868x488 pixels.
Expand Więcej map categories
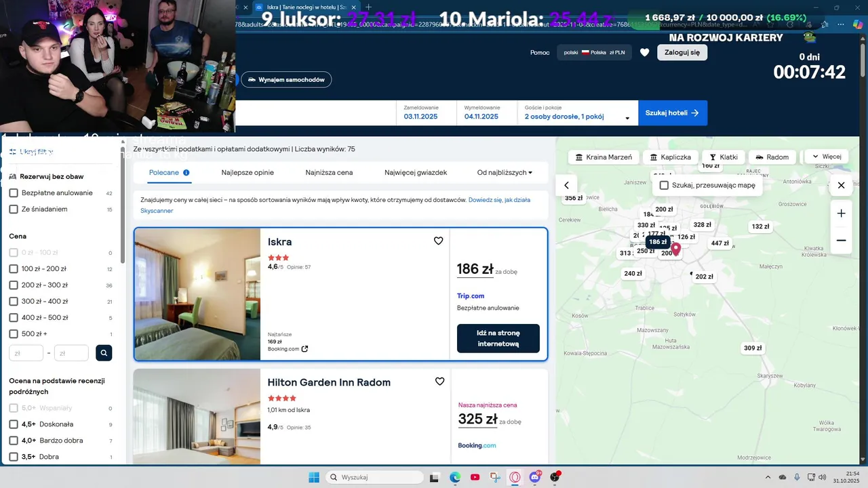(826, 157)
